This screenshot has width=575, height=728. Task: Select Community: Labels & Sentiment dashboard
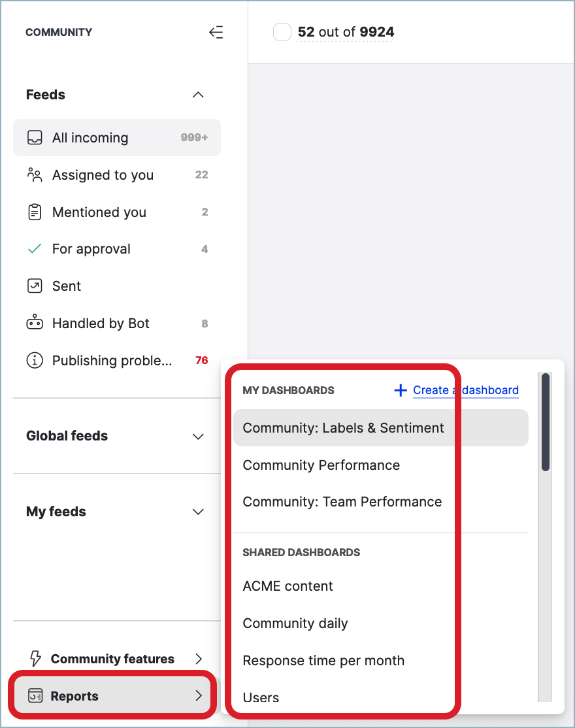click(343, 428)
